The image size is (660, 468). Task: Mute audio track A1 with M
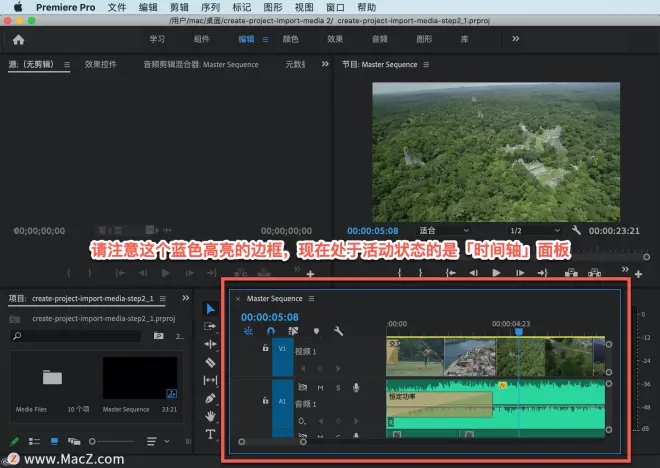320,388
